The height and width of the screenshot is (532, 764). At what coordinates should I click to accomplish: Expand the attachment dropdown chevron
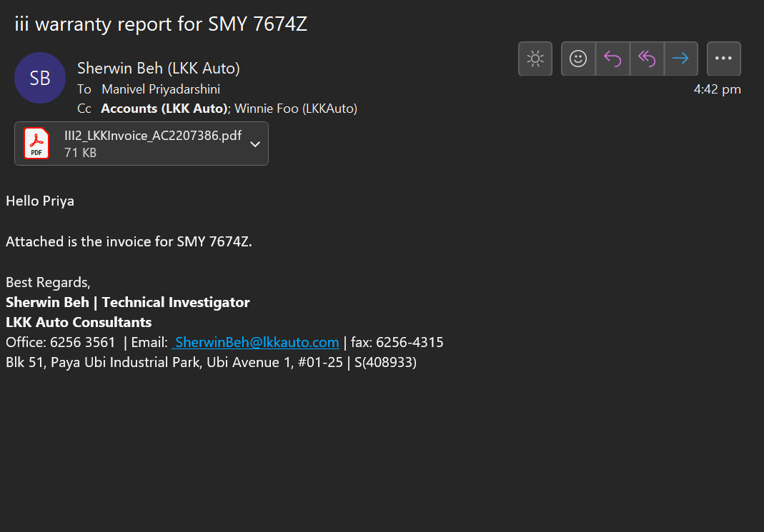pos(255,144)
